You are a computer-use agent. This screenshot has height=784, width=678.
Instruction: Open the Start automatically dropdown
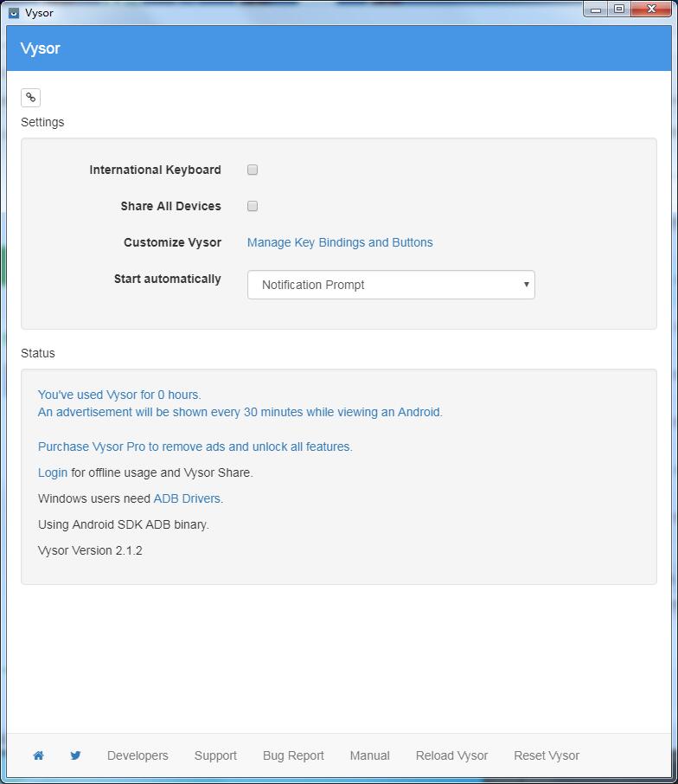pyautogui.click(x=391, y=285)
